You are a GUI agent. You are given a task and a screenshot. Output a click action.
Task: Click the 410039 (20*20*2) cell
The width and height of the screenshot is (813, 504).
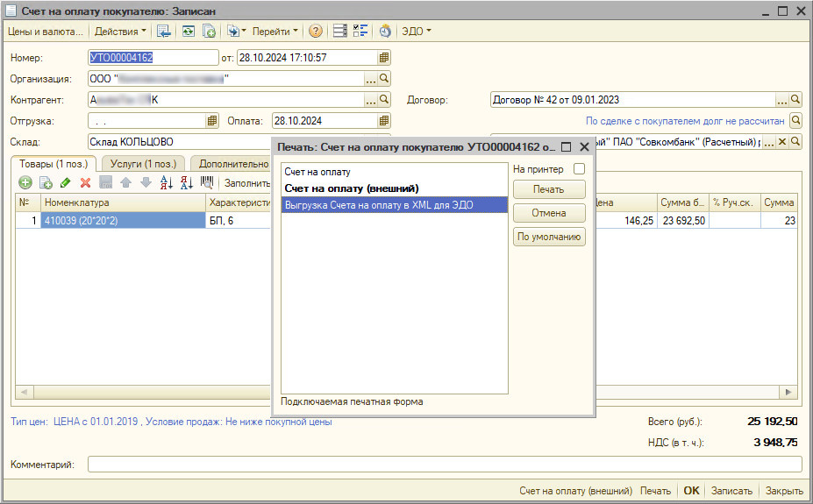pos(123,221)
